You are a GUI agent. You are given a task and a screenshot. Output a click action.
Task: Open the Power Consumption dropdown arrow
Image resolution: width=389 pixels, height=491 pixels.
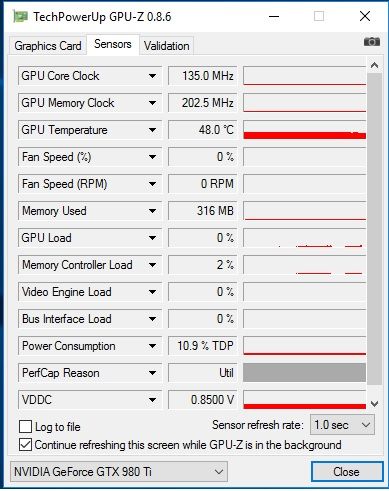152,346
